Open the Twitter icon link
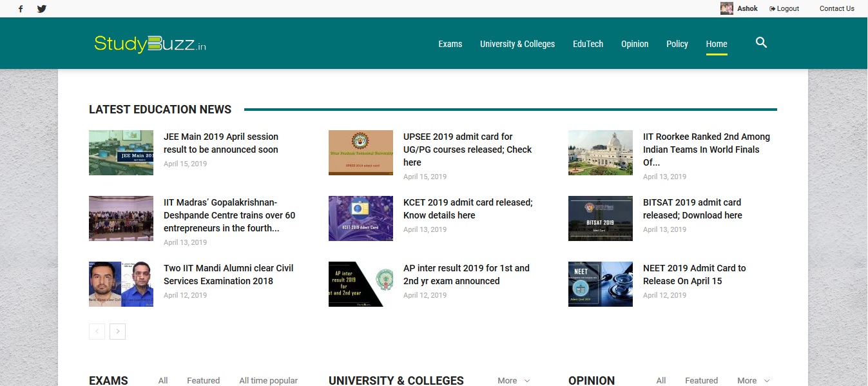Screen dimensions: 868x386 tap(42, 9)
